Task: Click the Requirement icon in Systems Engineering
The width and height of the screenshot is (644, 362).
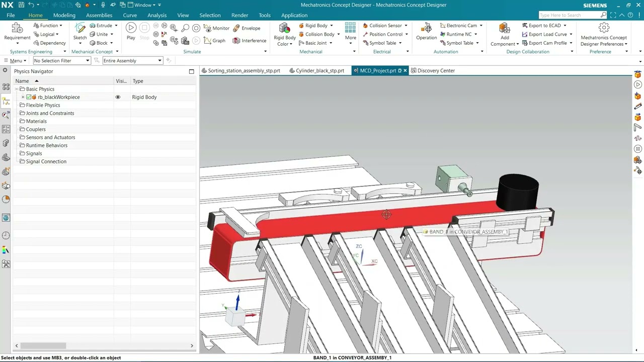Action: 17,28
